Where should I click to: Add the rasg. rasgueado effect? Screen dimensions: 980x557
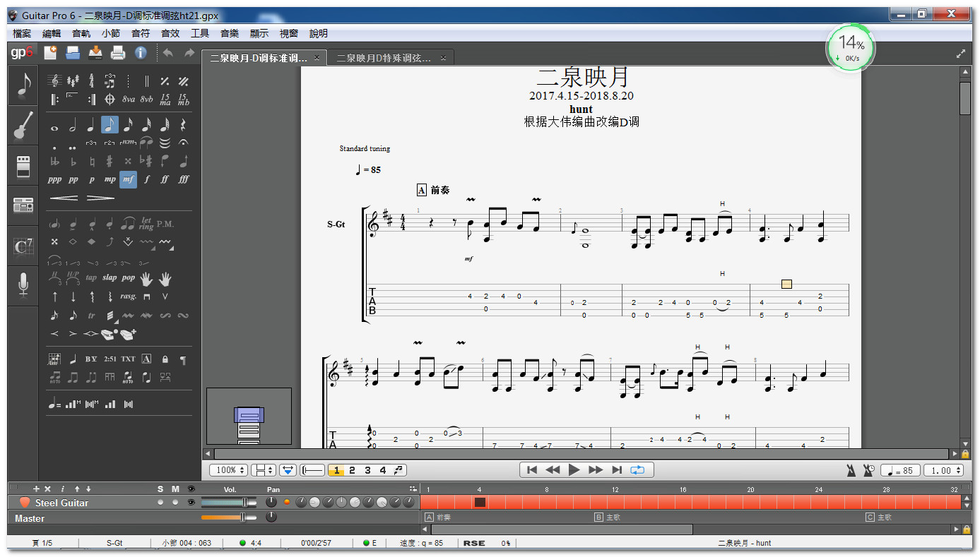[128, 297]
